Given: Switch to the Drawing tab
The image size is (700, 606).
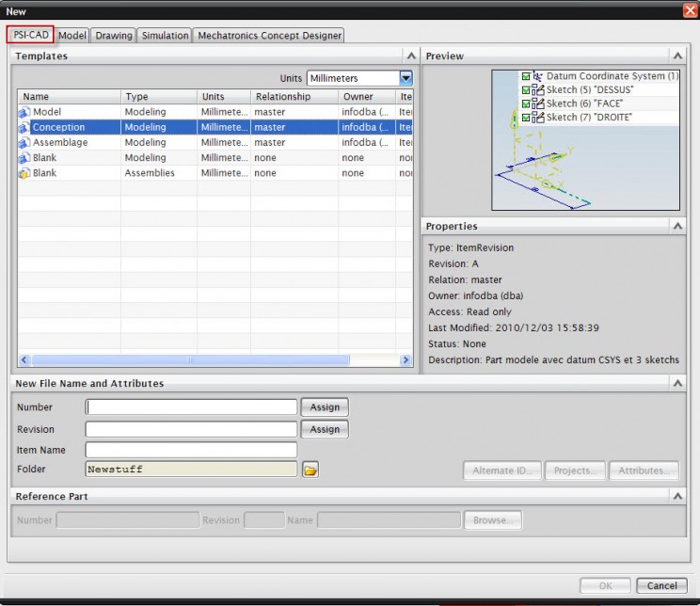Looking at the screenshot, I should coord(114,35).
